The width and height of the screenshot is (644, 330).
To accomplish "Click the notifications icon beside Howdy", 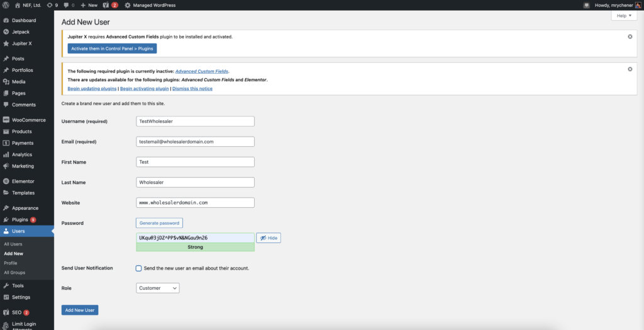I will [x=587, y=5].
